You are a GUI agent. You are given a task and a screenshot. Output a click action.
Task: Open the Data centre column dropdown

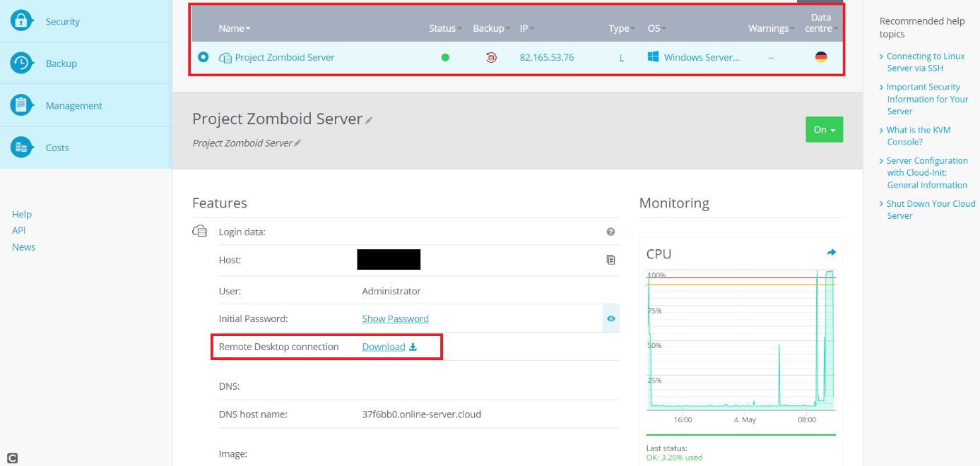pyautogui.click(x=821, y=23)
